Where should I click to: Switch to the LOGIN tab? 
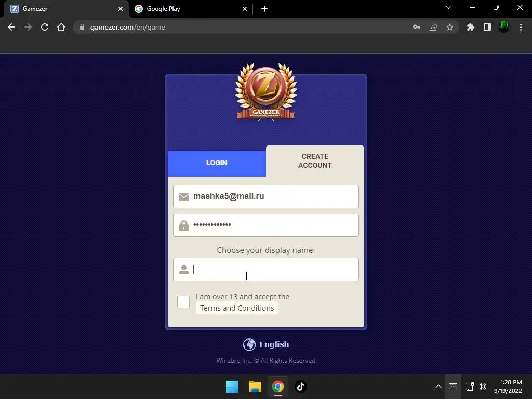pyautogui.click(x=217, y=163)
